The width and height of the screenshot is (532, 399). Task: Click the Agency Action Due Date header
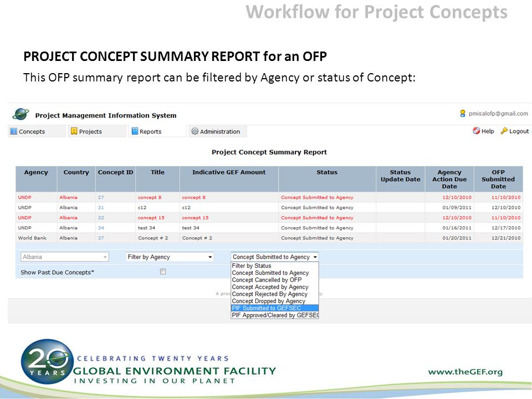pyautogui.click(x=449, y=179)
